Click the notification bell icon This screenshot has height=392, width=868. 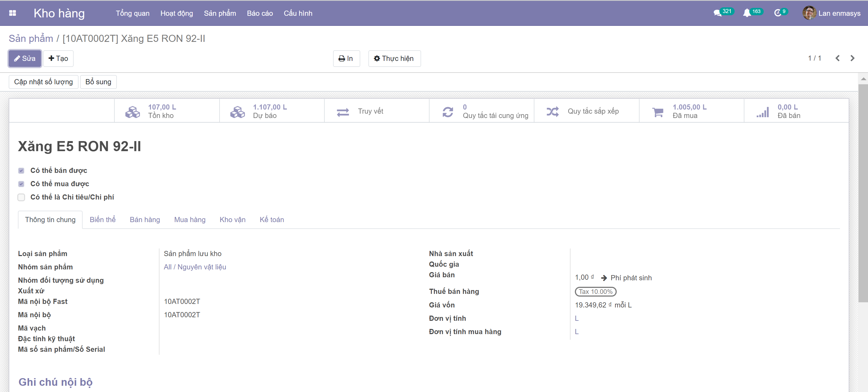[x=747, y=13]
